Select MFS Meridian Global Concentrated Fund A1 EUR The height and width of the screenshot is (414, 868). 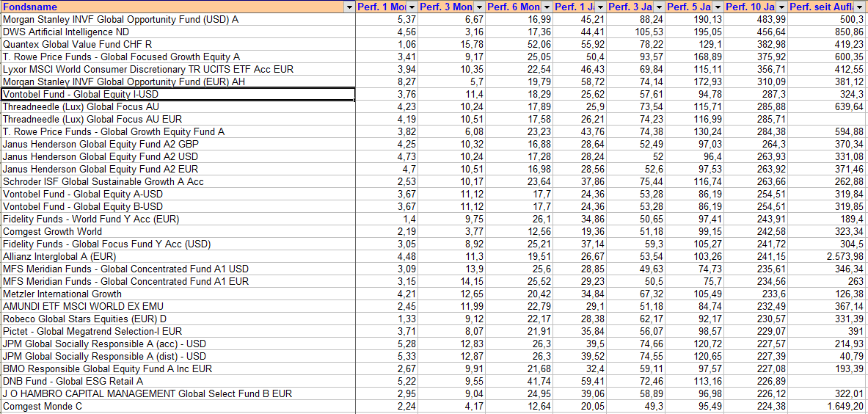coord(178,281)
